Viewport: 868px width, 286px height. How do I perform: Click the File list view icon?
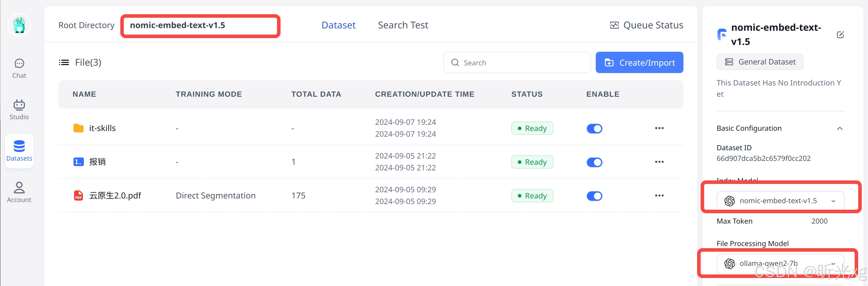[x=64, y=63]
